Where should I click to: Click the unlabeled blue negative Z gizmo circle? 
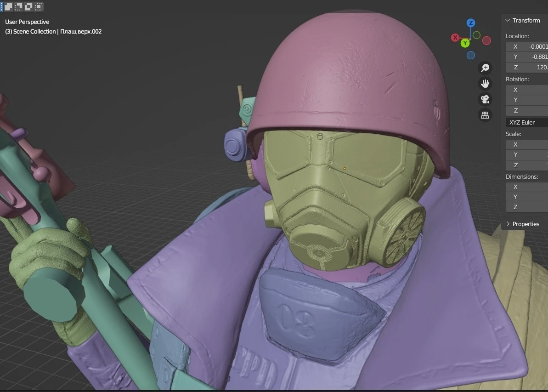(x=471, y=55)
